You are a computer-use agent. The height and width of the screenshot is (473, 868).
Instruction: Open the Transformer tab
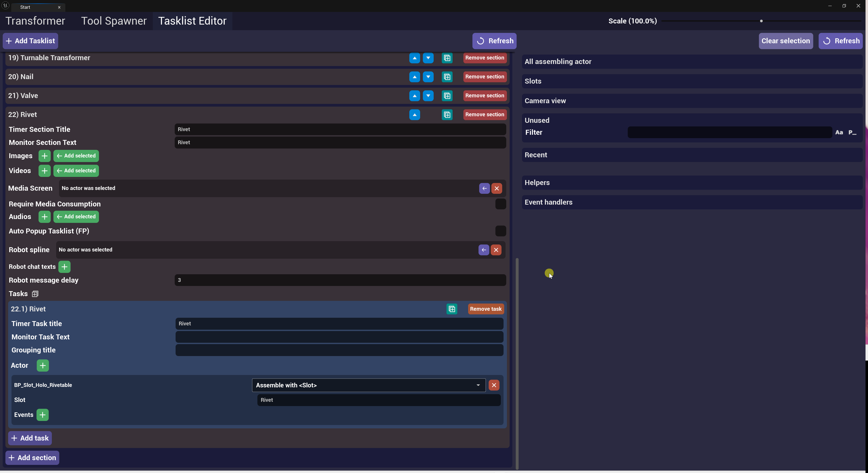click(x=35, y=21)
